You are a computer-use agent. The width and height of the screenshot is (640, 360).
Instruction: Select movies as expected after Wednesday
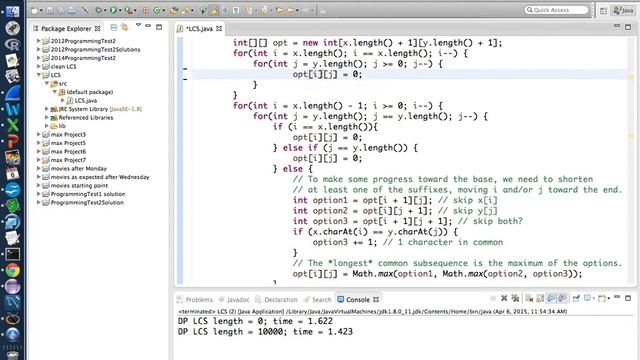[x=96, y=177]
